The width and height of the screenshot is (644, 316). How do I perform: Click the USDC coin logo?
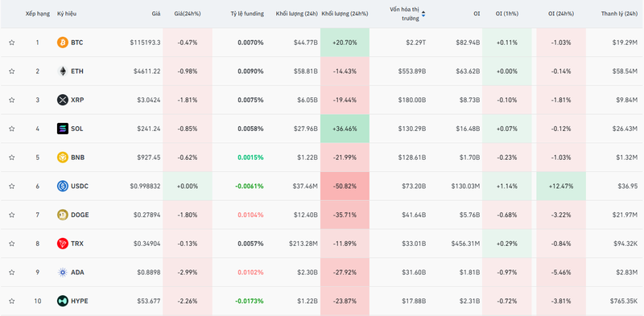tap(63, 186)
